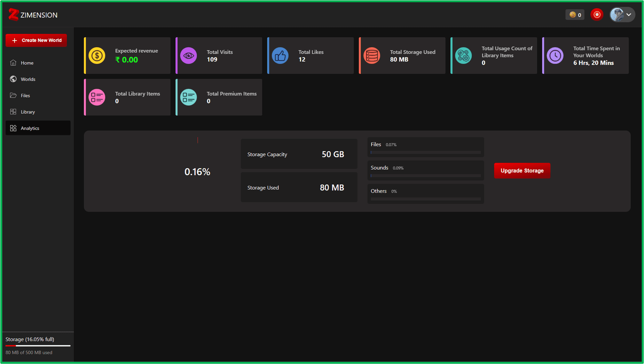Click the Total Premium Items list icon
This screenshot has width=644, height=364.
[x=189, y=97]
